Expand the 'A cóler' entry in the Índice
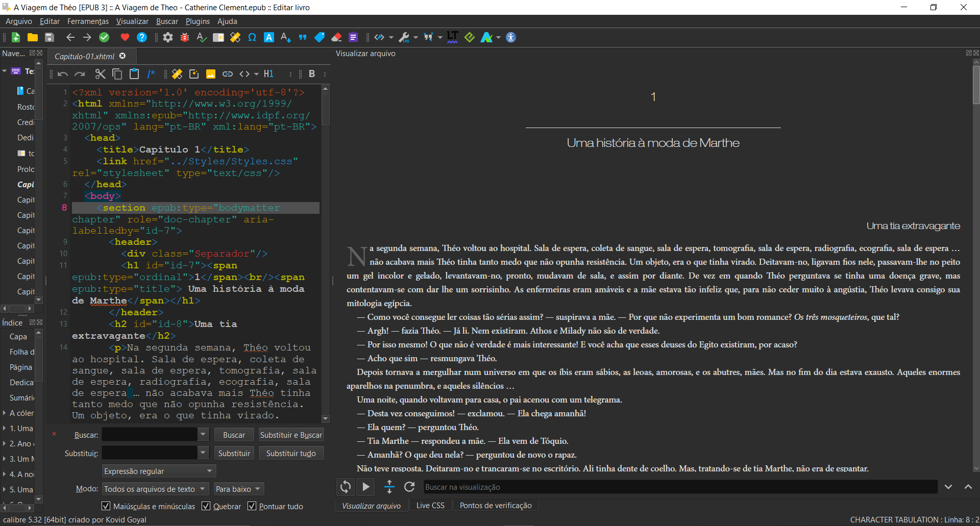980x526 pixels. (4, 413)
